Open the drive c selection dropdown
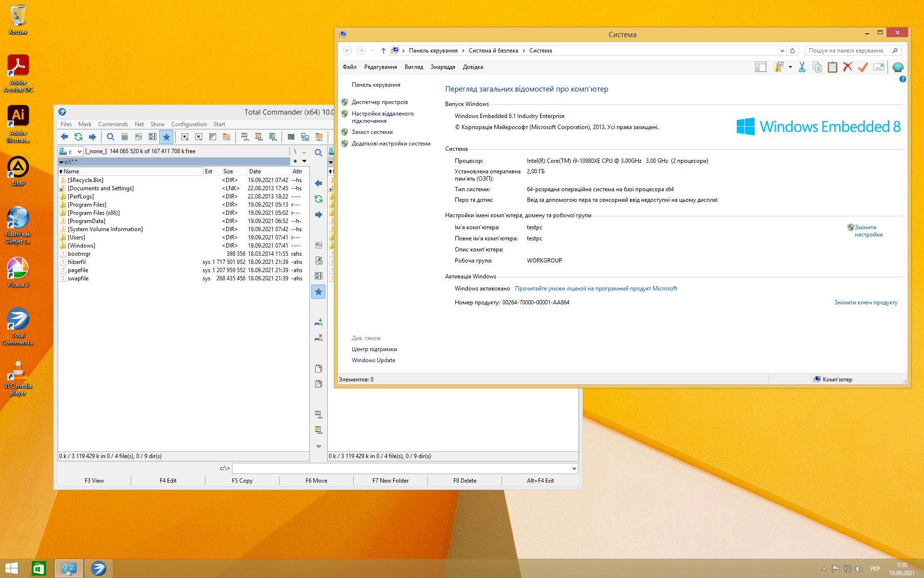The image size is (924, 578). [79, 151]
